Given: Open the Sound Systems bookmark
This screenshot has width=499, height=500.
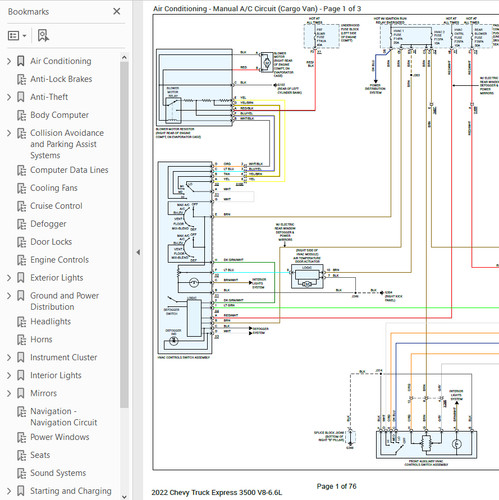Looking at the screenshot, I should pos(58,473).
